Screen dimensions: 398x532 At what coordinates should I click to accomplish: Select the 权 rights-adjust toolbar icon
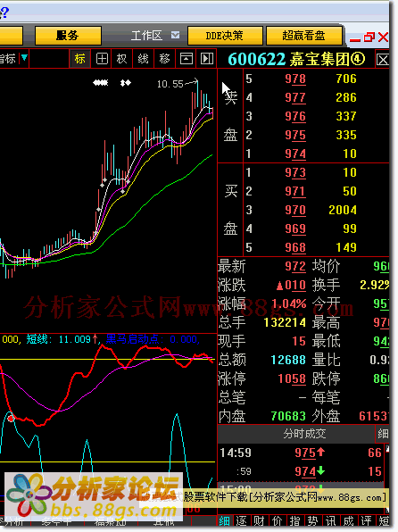[121, 59]
